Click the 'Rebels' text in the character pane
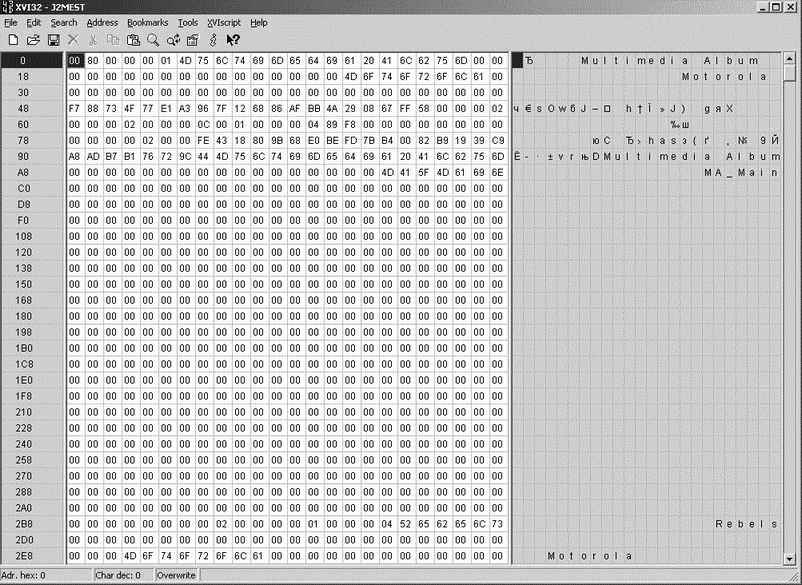 (x=746, y=524)
